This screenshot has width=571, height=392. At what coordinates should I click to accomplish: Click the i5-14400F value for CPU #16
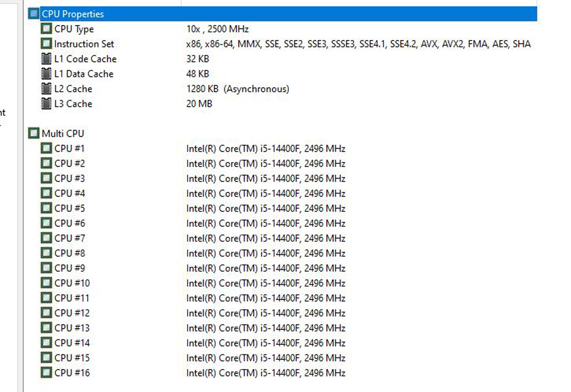click(266, 373)
